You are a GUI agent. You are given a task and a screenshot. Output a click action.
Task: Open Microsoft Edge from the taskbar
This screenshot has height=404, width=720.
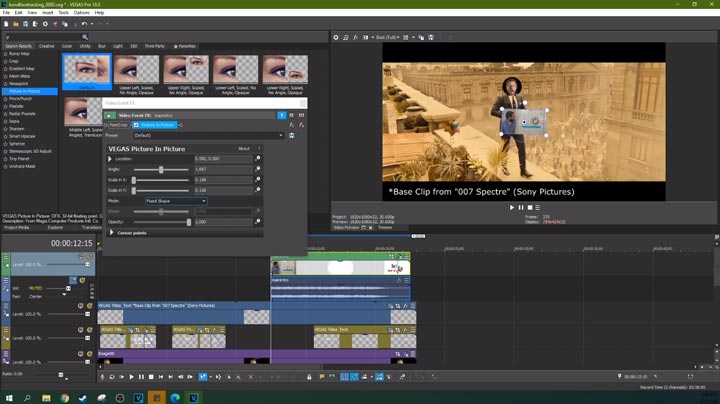175,398
